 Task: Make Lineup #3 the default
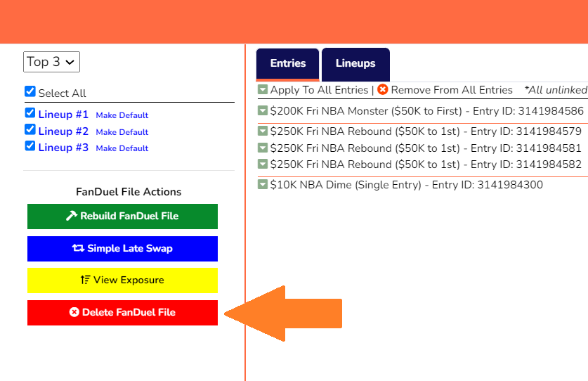tap(122, 148)
